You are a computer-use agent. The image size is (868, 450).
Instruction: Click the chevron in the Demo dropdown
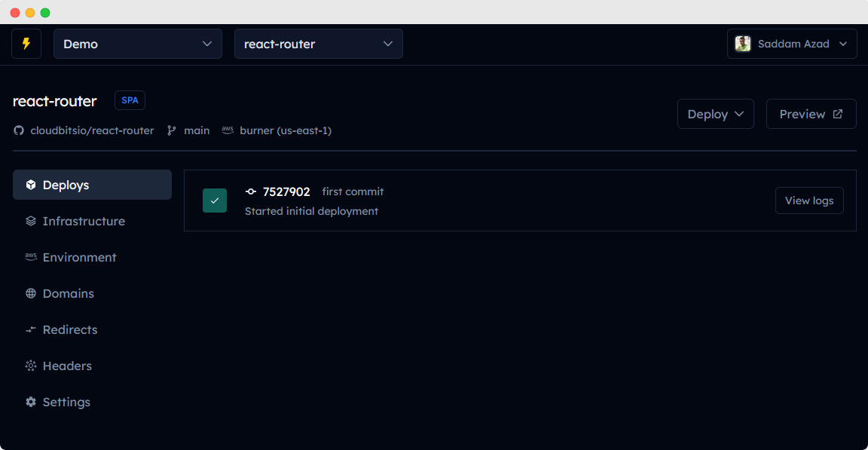pos(207,44)
